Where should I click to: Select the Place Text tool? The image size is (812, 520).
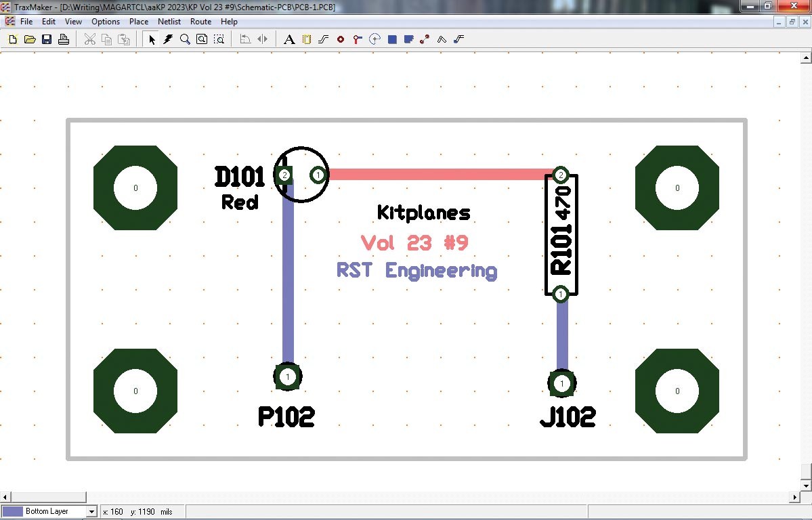pos(289,39)
